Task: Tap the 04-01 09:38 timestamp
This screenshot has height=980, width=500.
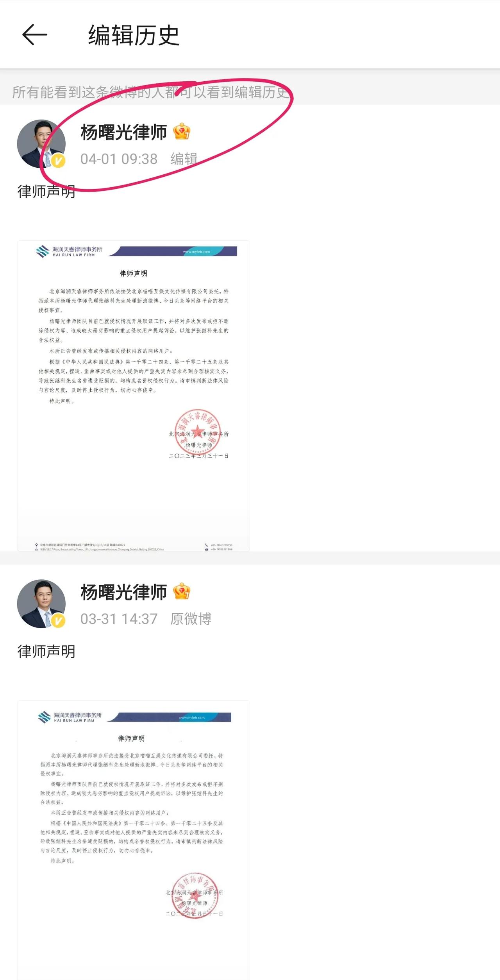Action: coord(119,159)
